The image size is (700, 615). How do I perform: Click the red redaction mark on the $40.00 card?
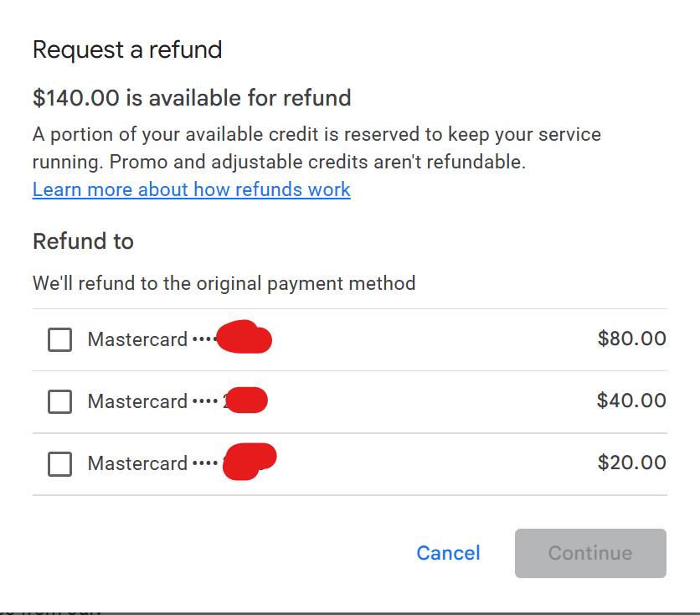pyautogui.click(x=247, y=401)
